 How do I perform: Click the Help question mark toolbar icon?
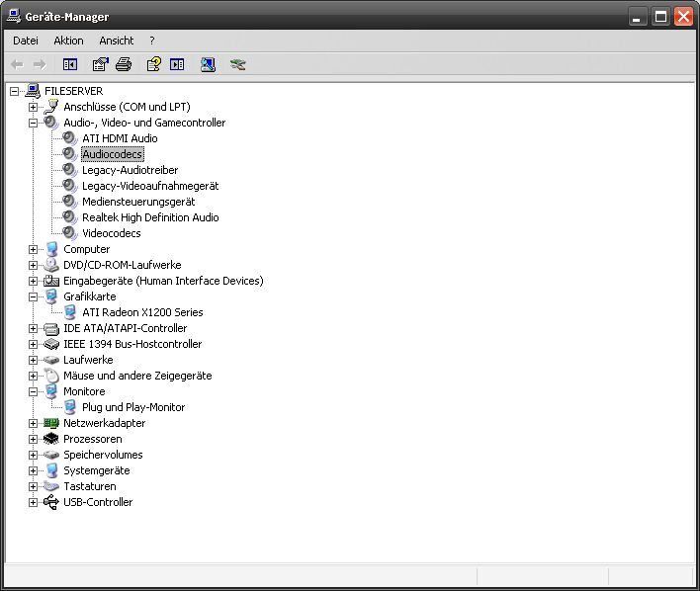coord(154,64)
